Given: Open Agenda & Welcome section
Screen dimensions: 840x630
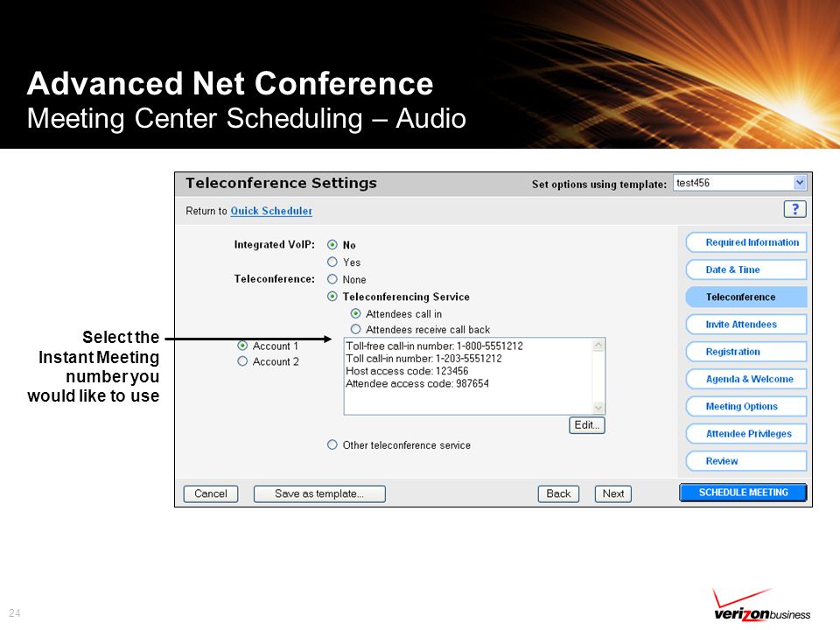Looking at the screenshot, I should coord(746,379).
